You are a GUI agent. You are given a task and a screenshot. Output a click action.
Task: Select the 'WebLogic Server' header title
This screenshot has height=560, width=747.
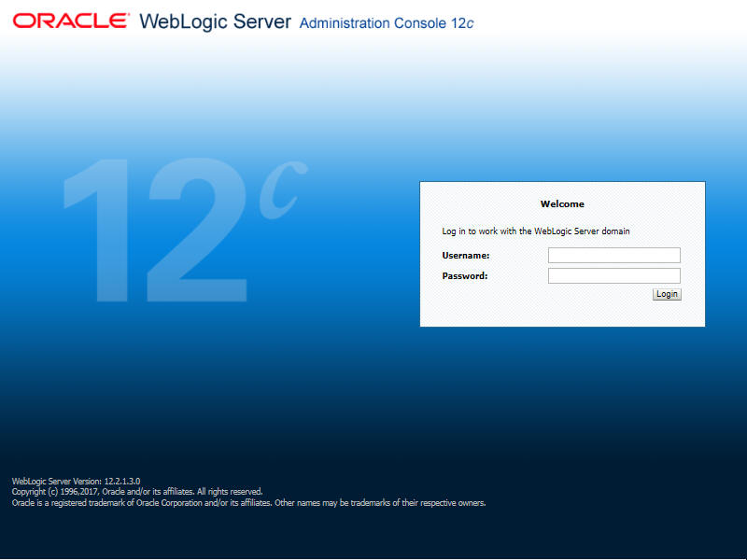pos(215,21)
